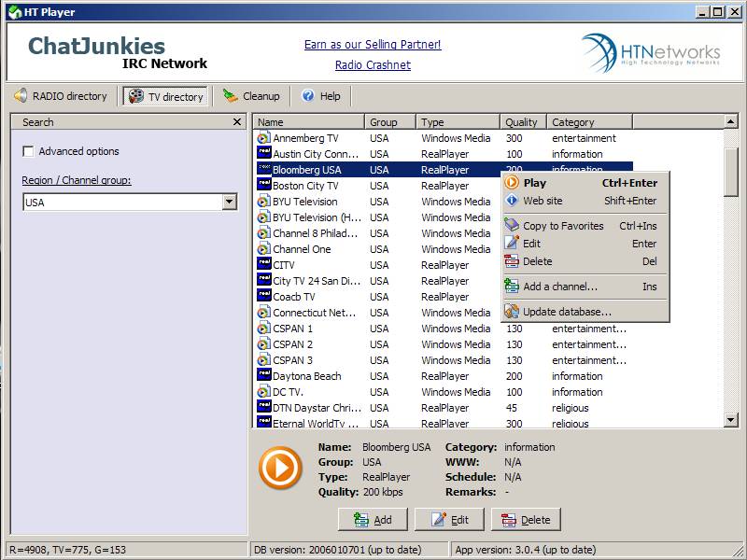747x560 pixels.
Task: Choose Delete from the context menu
Action: coord(585,261)
